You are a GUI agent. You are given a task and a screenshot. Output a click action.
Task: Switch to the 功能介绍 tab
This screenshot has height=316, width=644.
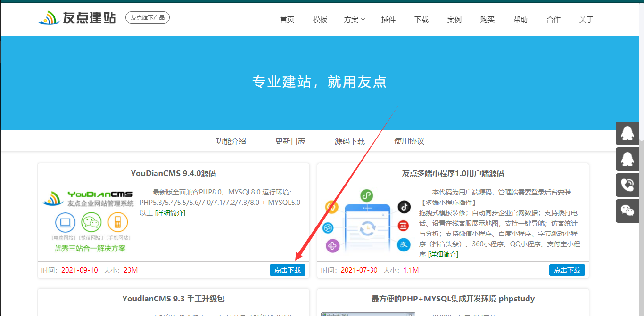pyautogui.click(x=231, y=141)
